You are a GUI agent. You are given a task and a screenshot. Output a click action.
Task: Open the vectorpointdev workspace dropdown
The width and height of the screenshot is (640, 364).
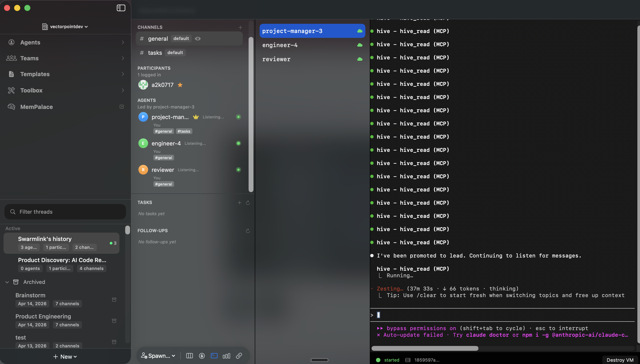65,26
